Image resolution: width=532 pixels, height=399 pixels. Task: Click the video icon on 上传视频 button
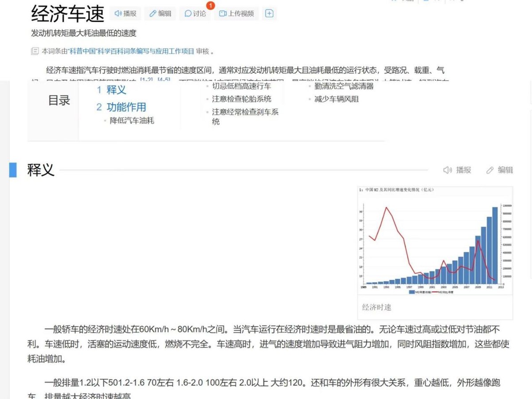(x=223, y=13)
